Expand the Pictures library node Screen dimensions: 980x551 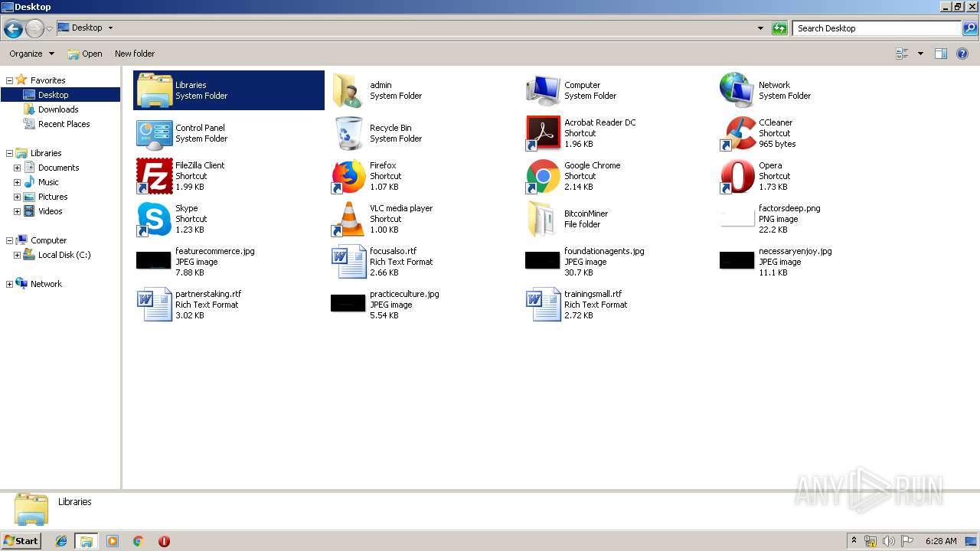[x=17, y=197]
